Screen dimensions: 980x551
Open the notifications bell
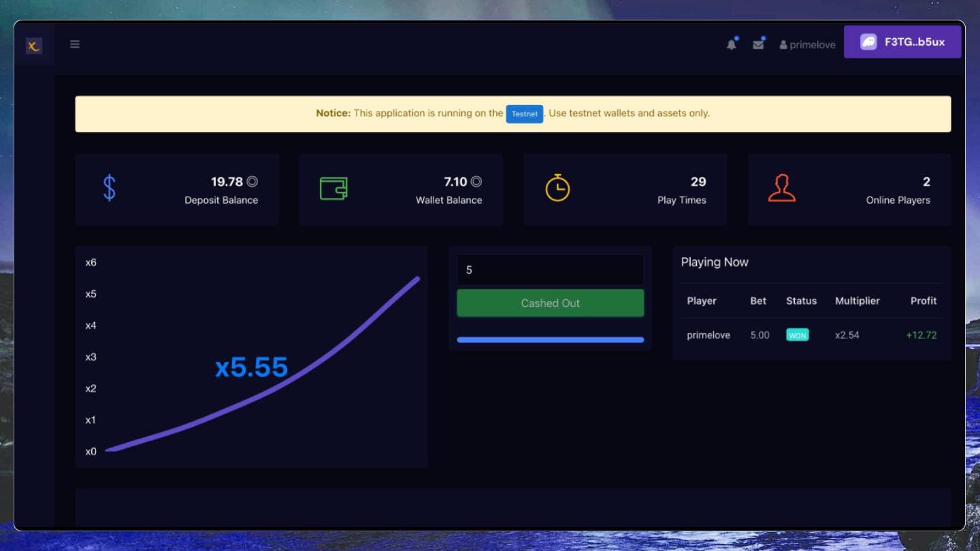coord(732,45)
